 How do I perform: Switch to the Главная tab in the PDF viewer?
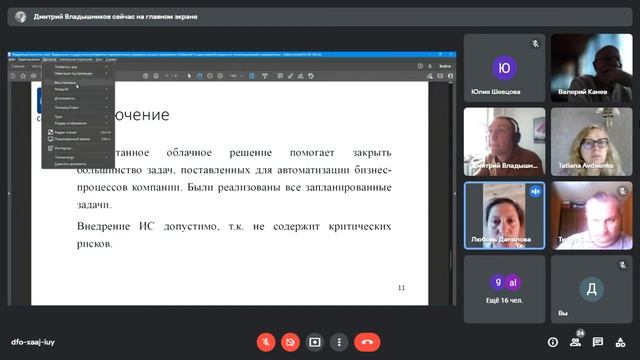[x=18, y=66]
